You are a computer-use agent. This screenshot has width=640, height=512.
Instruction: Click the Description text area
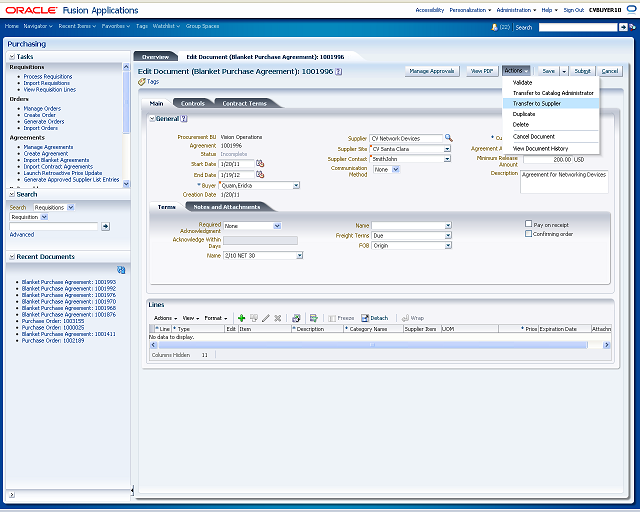coord(564,182)
